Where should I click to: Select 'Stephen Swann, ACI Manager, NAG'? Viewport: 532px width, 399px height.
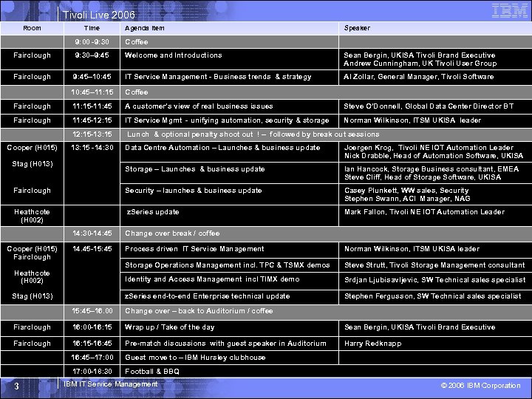[407, 199]
